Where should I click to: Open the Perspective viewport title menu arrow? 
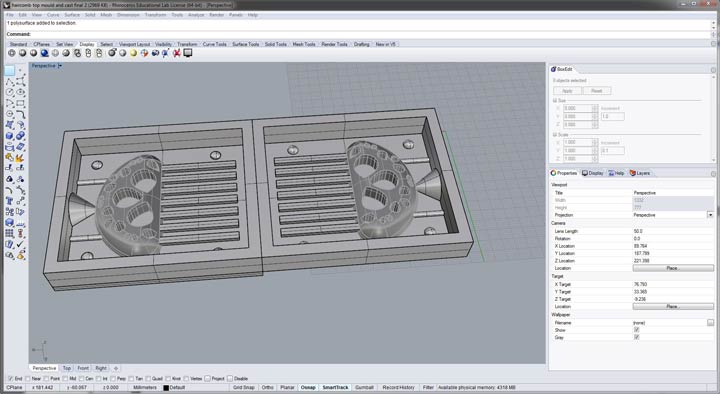[x=60, y=66]
